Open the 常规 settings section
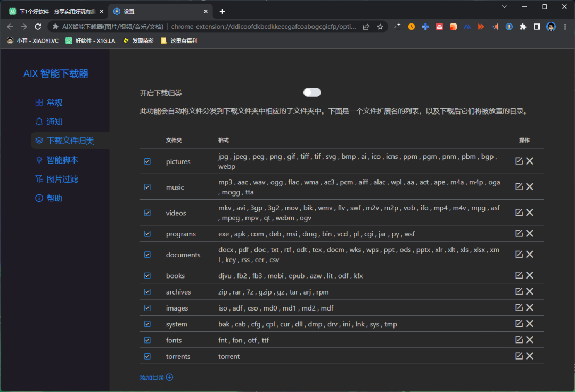 click(54, 102)
